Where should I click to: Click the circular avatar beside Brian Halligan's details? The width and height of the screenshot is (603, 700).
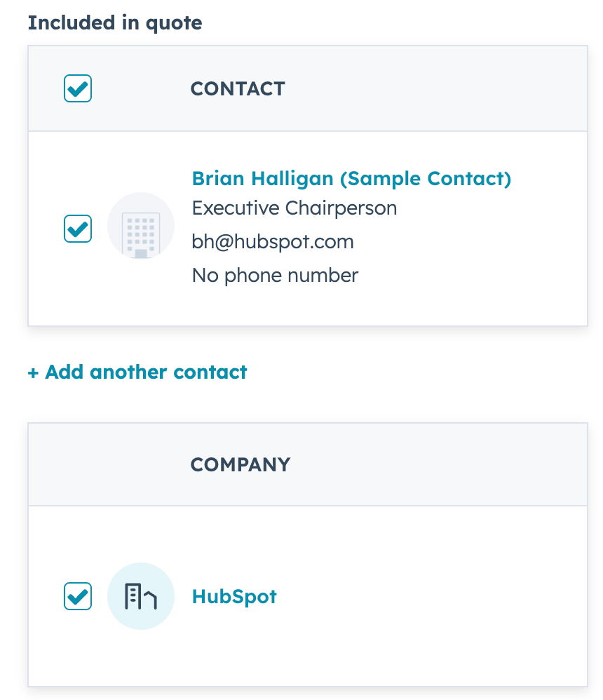click(140, 226)
